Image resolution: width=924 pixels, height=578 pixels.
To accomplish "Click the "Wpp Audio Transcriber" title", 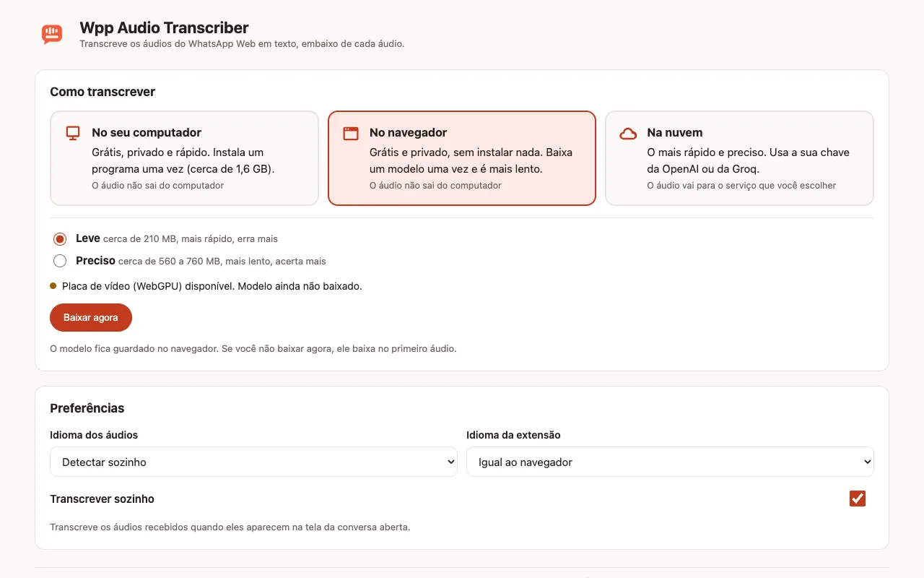I will click(x=164, y=28).
